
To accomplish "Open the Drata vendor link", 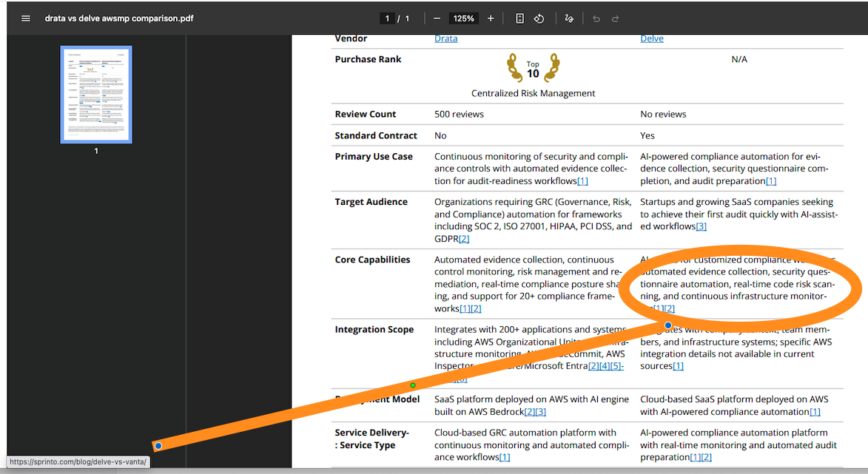I will click(x=445, y=38).
